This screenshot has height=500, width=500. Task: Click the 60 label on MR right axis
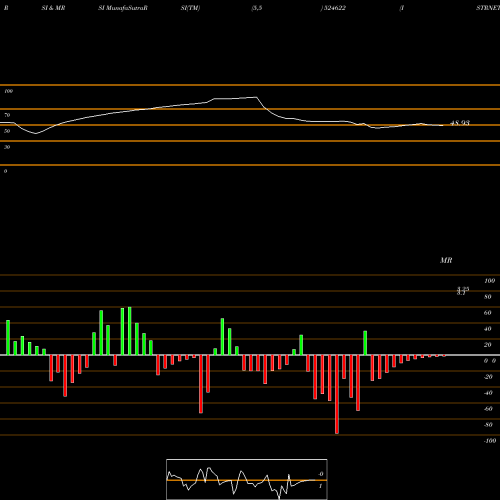[x=488, y=313]
